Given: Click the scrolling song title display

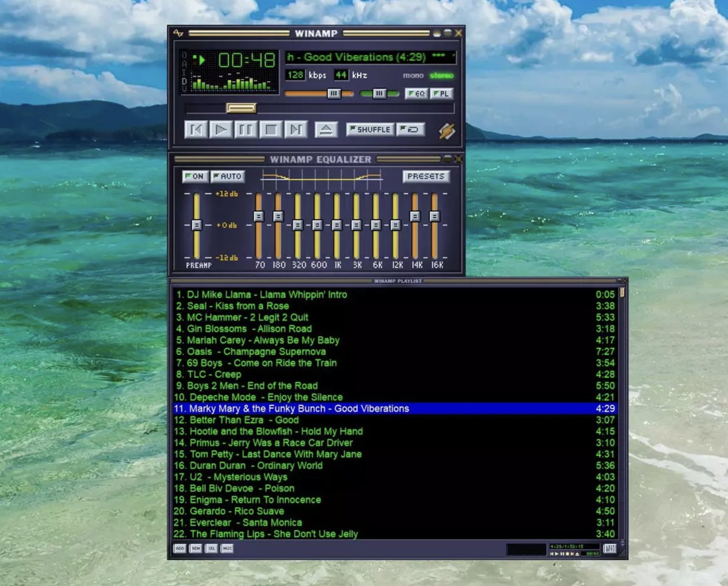Looking at the screenshot, I should (x=371, y=57).
